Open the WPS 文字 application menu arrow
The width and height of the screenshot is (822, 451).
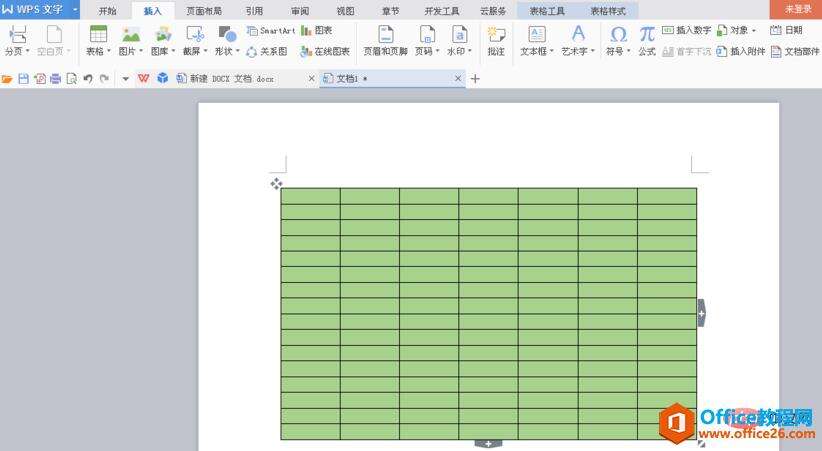click(74, 9)
